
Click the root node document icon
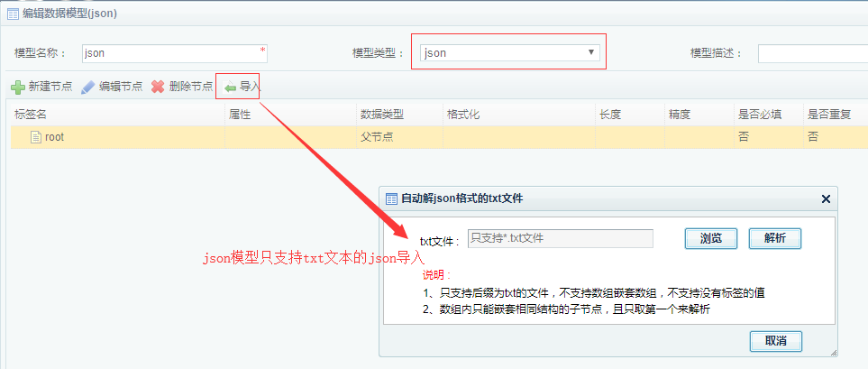tap(36, 137)
